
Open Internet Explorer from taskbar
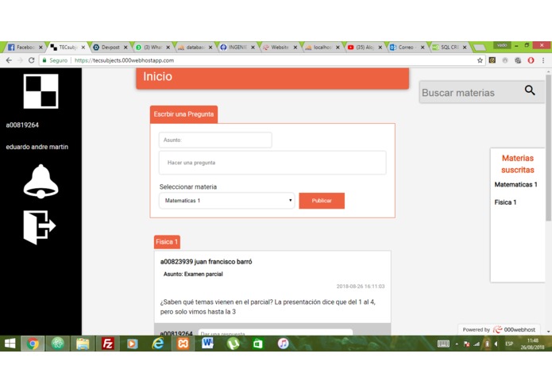coord(158,344)
